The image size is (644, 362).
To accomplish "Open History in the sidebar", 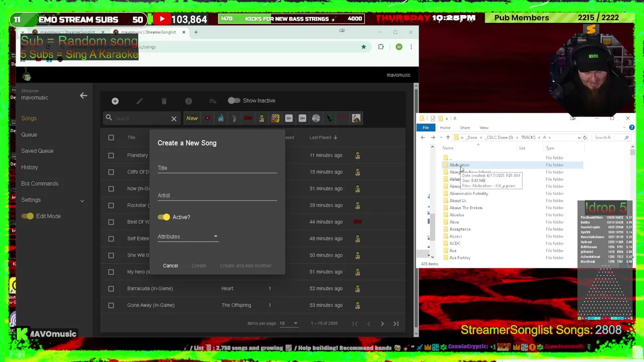I will coord(29,167).
